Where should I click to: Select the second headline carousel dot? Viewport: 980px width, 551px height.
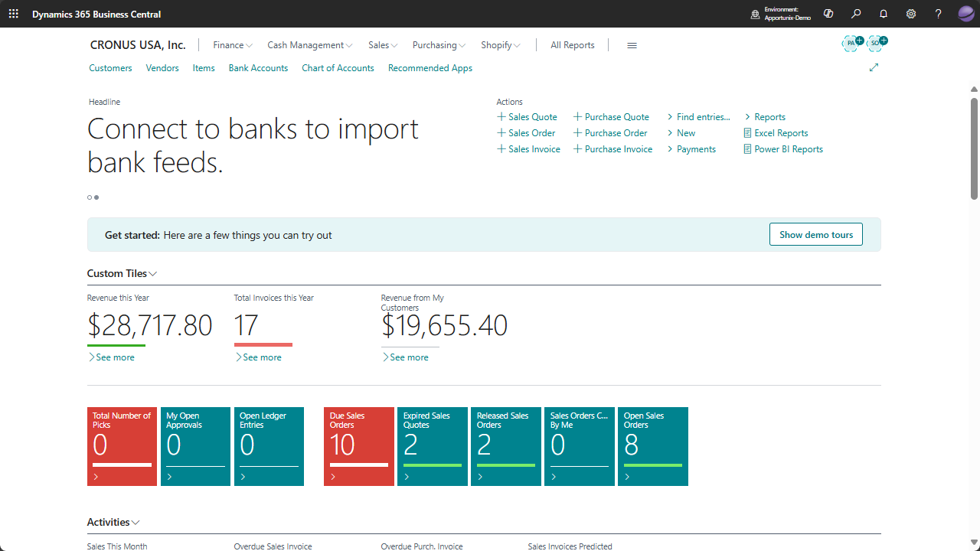[x=96, y=197]
